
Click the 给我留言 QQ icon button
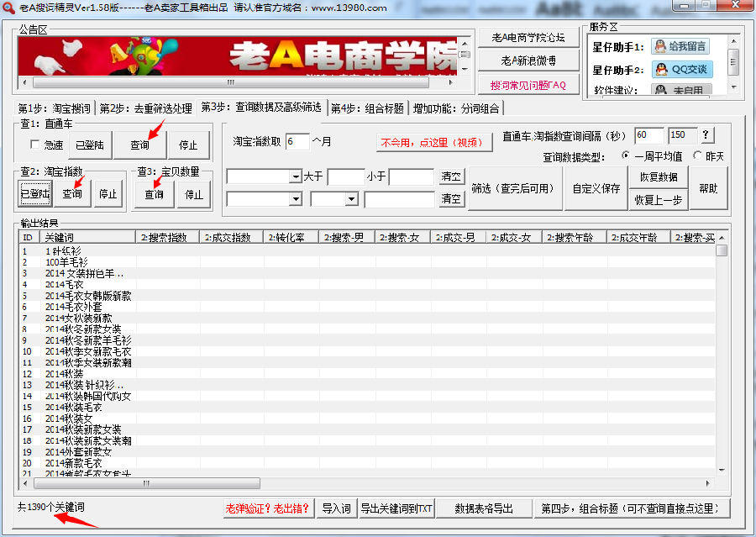click(x=680, y=46)
